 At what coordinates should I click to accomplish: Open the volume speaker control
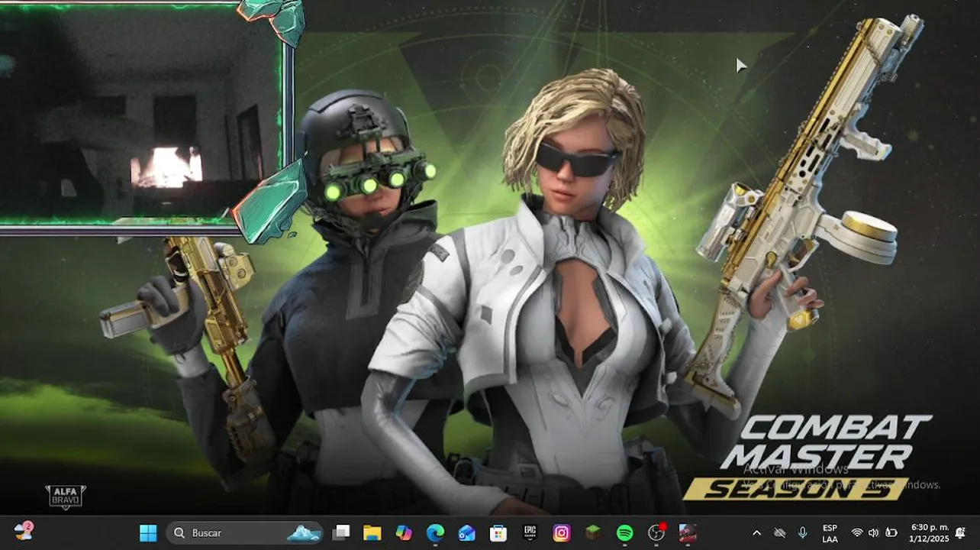[x=873, y=532]
